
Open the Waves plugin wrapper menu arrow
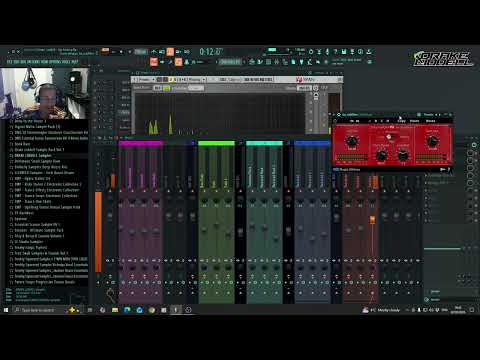[334, 115]
